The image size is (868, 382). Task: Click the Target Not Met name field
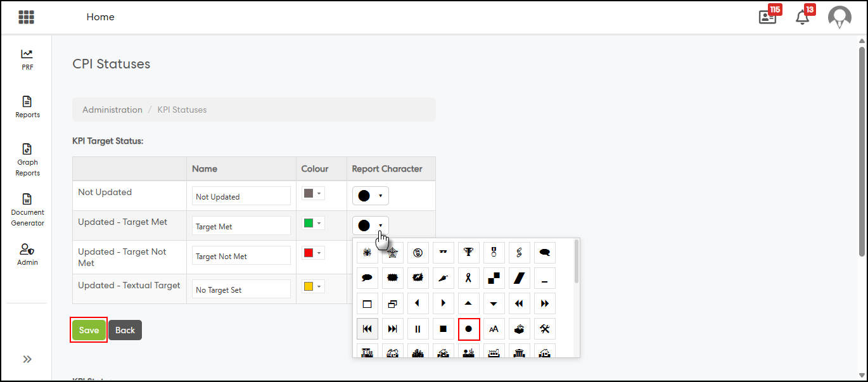pos(241,257)
